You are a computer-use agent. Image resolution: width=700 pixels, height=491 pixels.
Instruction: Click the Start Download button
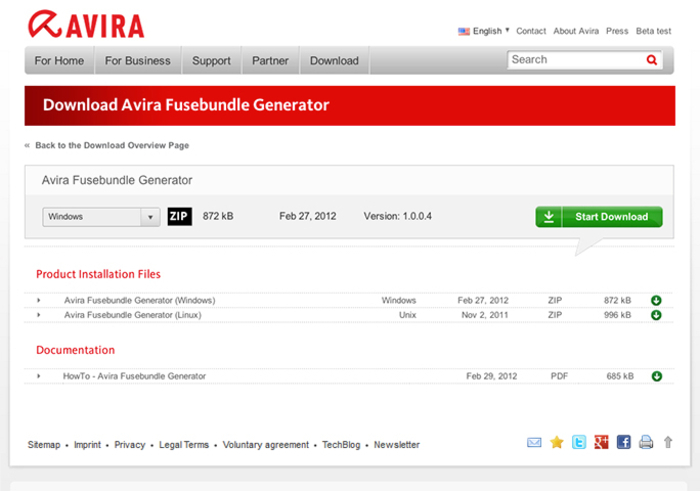click(x=599, y=217)
